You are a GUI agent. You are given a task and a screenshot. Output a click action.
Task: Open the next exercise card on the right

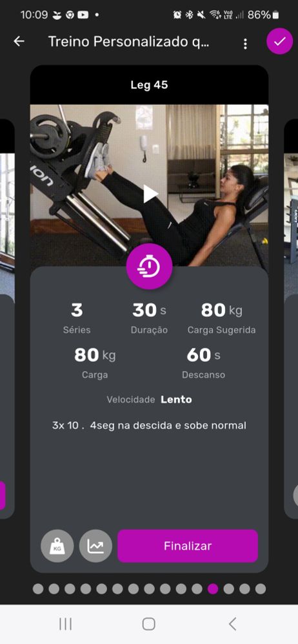[x=291, y=320]
